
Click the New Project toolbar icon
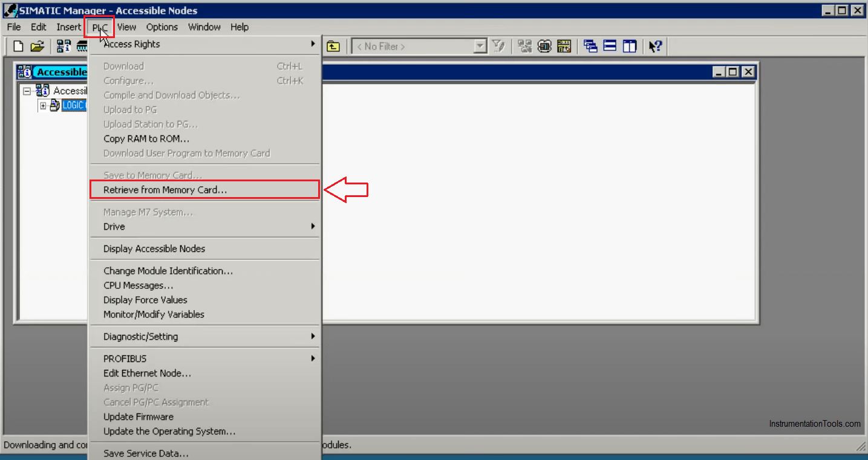19,47
